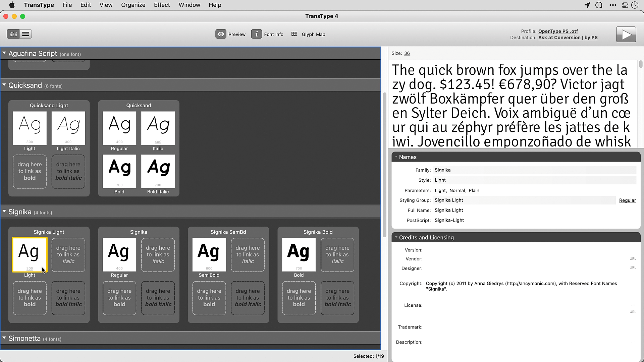
Task: Open the Apple menu
Action: 12,5
